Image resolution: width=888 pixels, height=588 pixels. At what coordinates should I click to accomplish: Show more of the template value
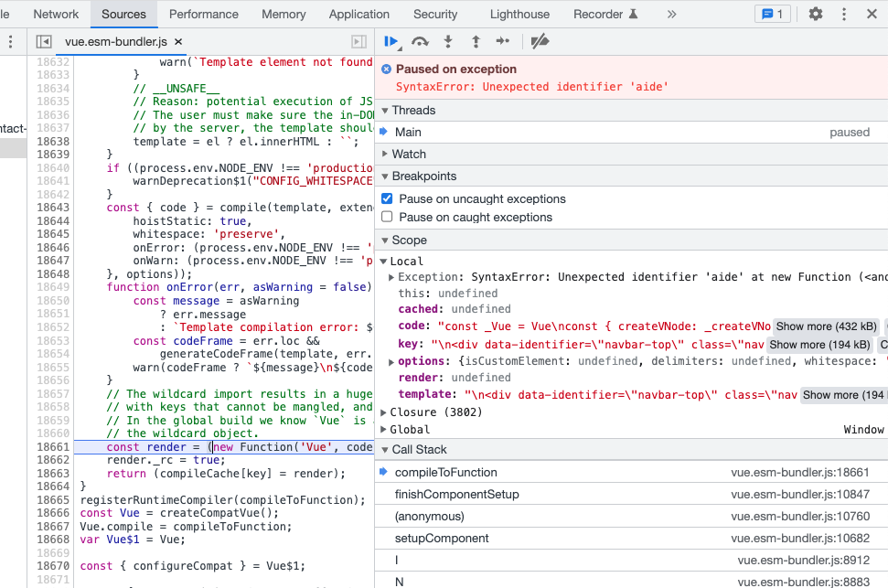(x=844, y=395)
